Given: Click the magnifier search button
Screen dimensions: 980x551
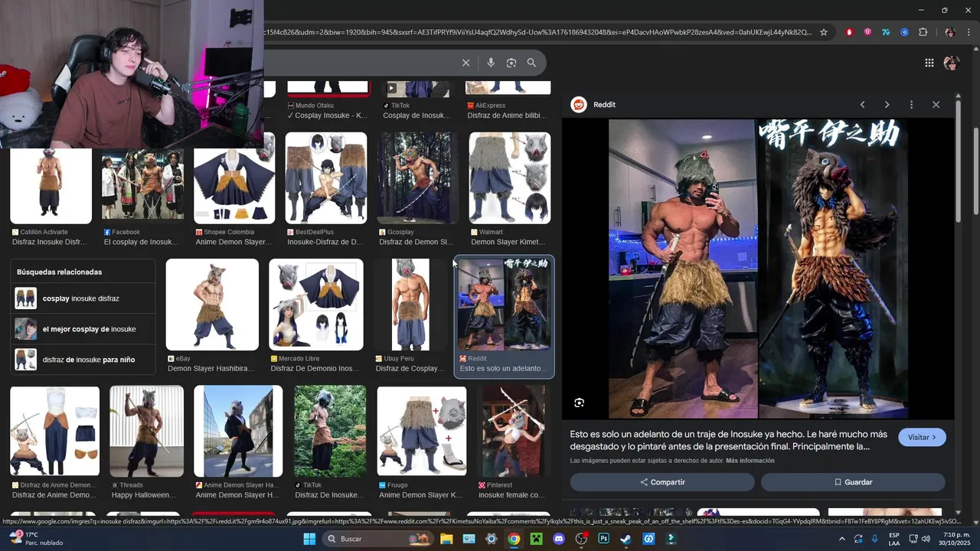Looking at the screenshot, I should click(x=531, y=63).
